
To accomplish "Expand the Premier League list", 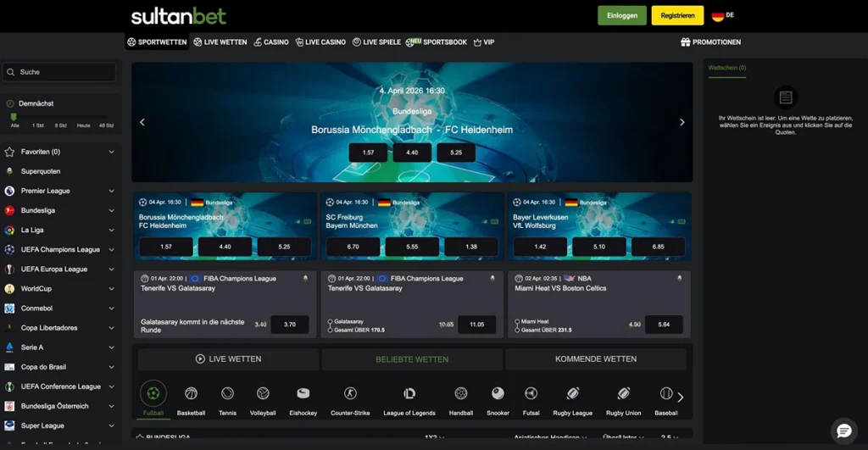I will 111,191.
